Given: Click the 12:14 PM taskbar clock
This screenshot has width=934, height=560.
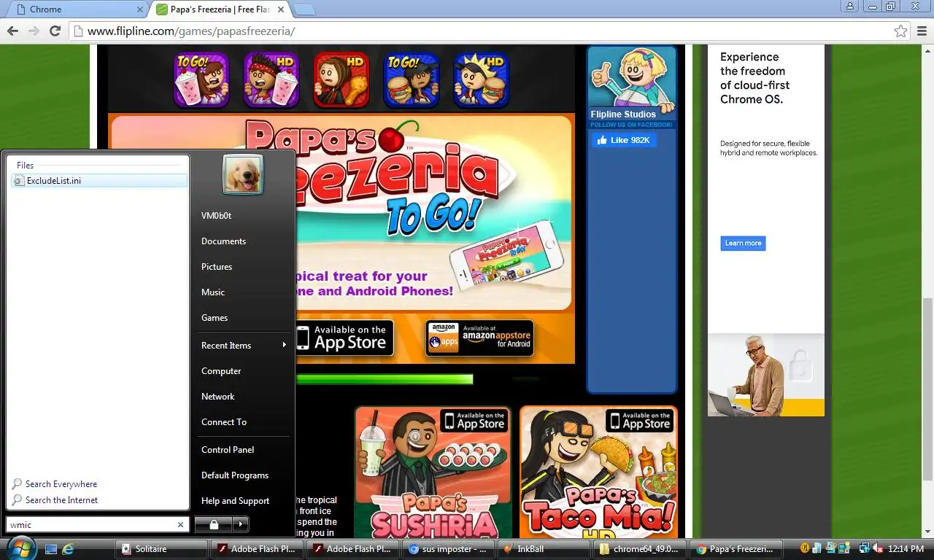Looking at the screenshot, I should pyautogui.click(x=906, y=549).
